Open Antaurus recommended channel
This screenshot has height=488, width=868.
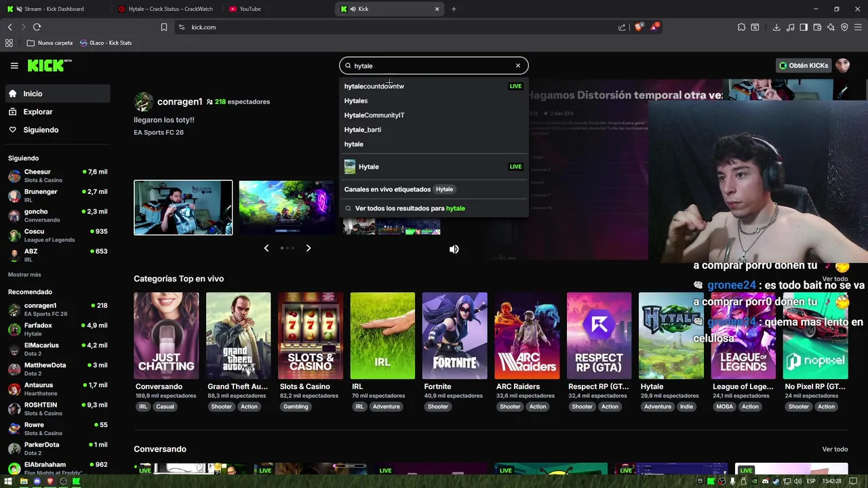58,389
